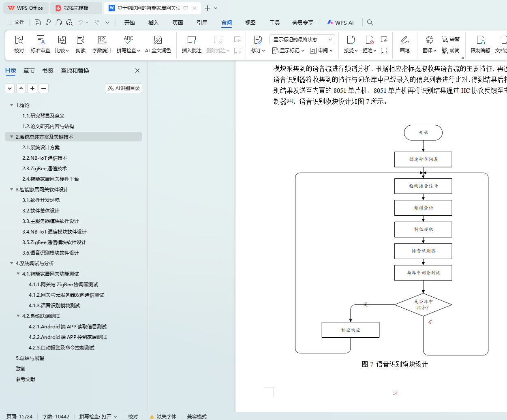The width and height of the screenshot is (507, 420).
Task: Open 字数统计 word count tool
Action: click(x=102, y=44)
